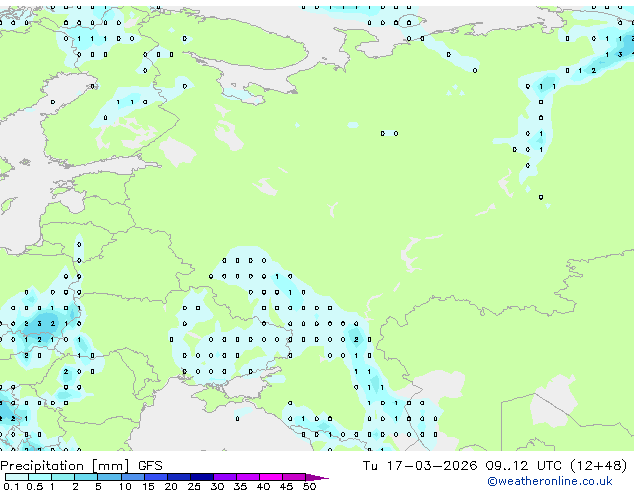Click the "10" legend value
Screen dimensions: 634x490
(125, 486)
